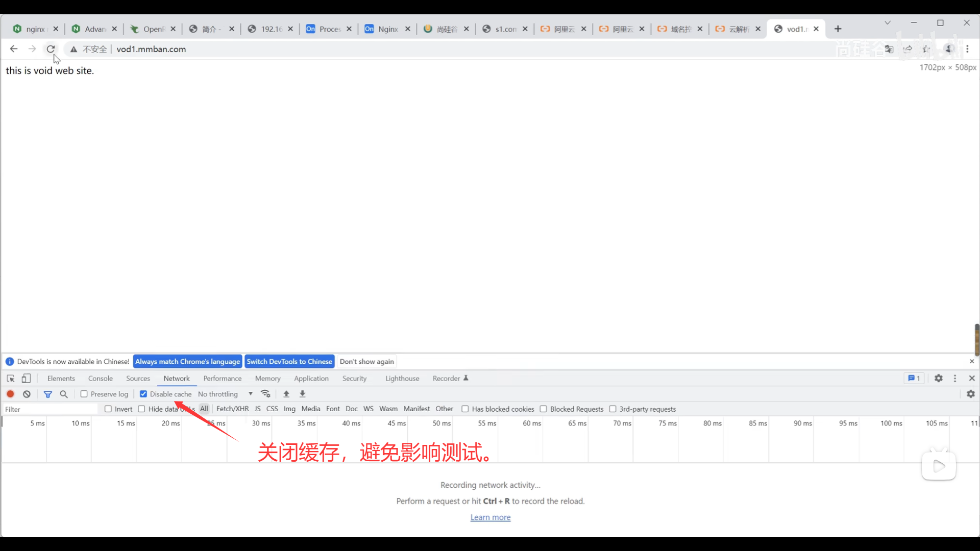Reload the page in browser toolbar

coord(51,49)
